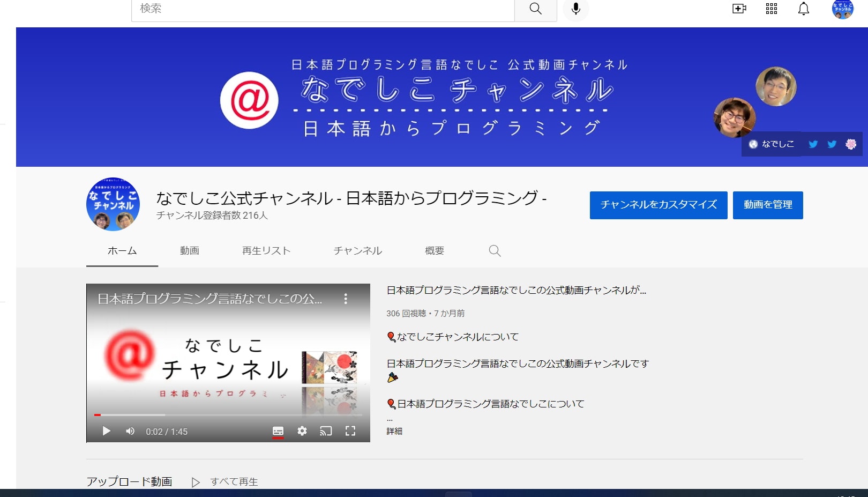Open the second Twitter bird link in banner

click(x=832, y=144)
